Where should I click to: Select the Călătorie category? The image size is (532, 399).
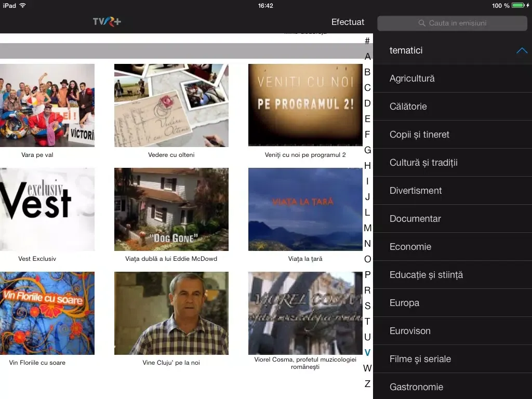click(453, 107)
